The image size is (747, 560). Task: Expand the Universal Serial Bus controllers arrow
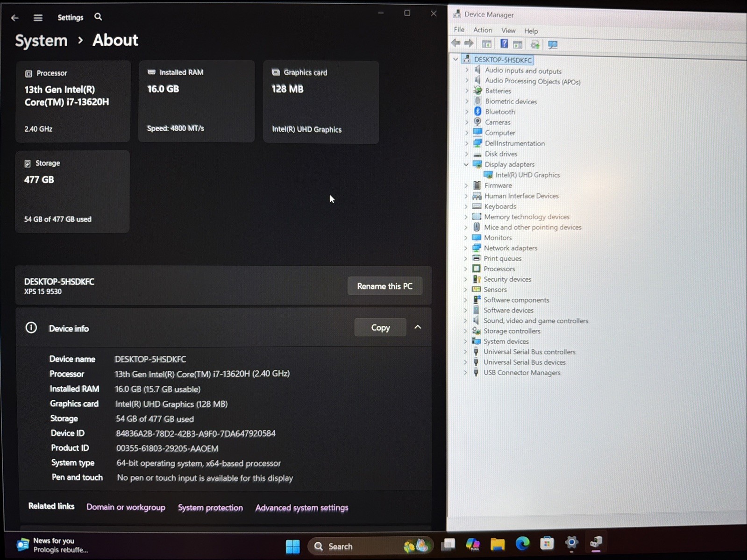tap(465, 352)
